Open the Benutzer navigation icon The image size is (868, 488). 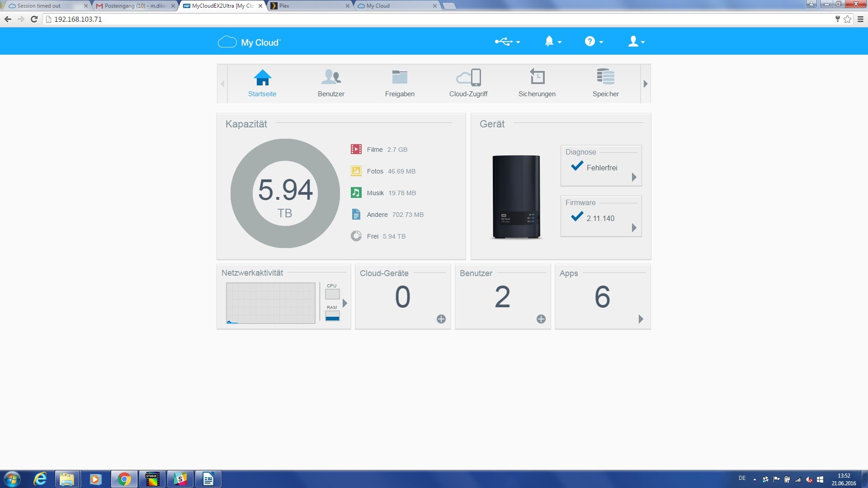(x=331, y=77)
